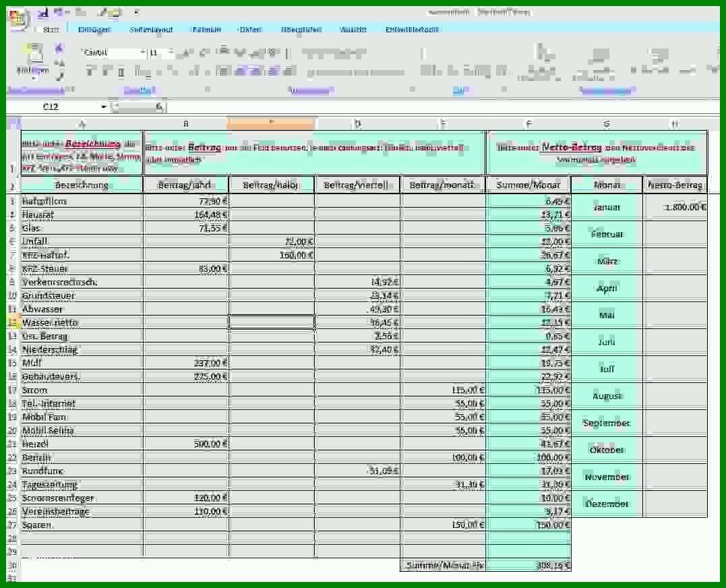Click the Decrease Font Size icon
Viewport: 726px width, 588px height.
tap(202, 53)
